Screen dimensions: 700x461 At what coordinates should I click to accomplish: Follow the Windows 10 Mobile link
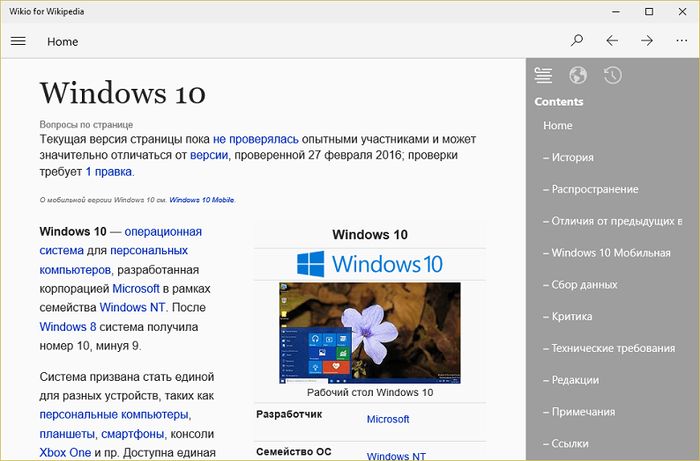(x=202, y=200)
